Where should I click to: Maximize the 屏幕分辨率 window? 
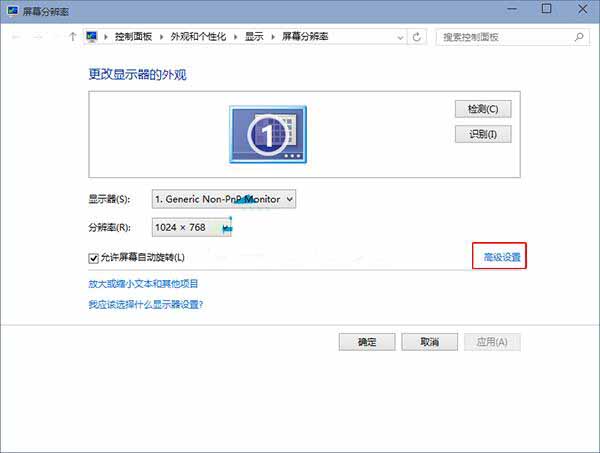(x=546, y=8)
